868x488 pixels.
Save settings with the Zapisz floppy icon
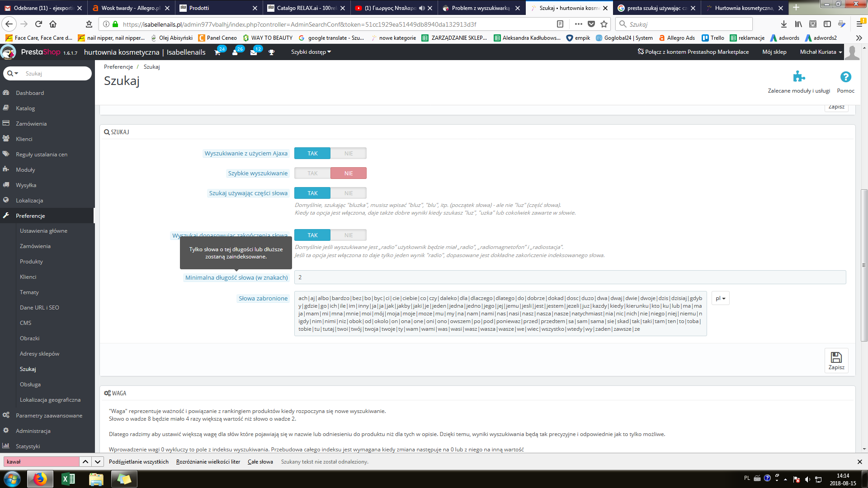836,360
